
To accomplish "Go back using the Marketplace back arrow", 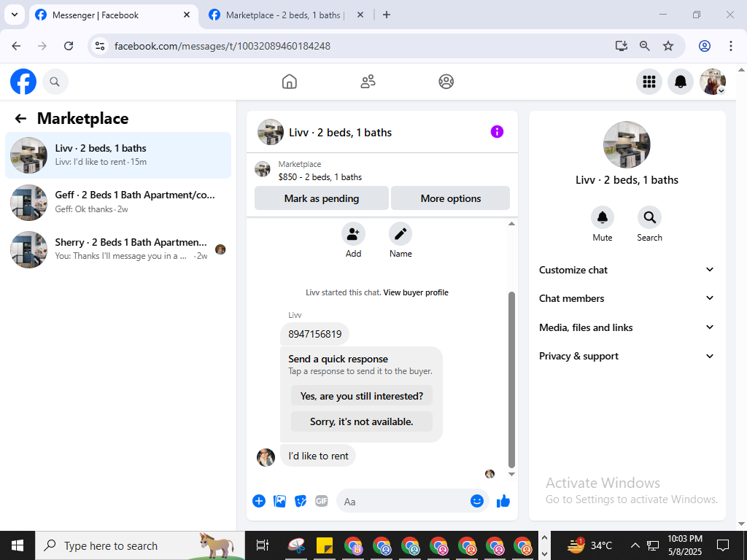I will click(20, 119).
